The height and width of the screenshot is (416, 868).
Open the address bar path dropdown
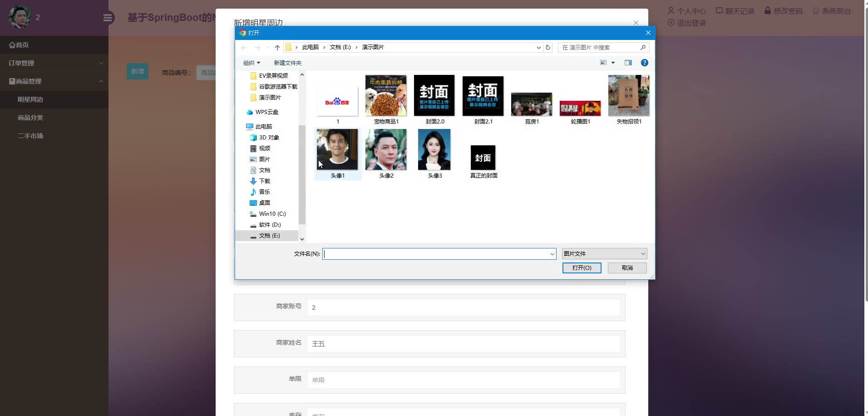538,47
